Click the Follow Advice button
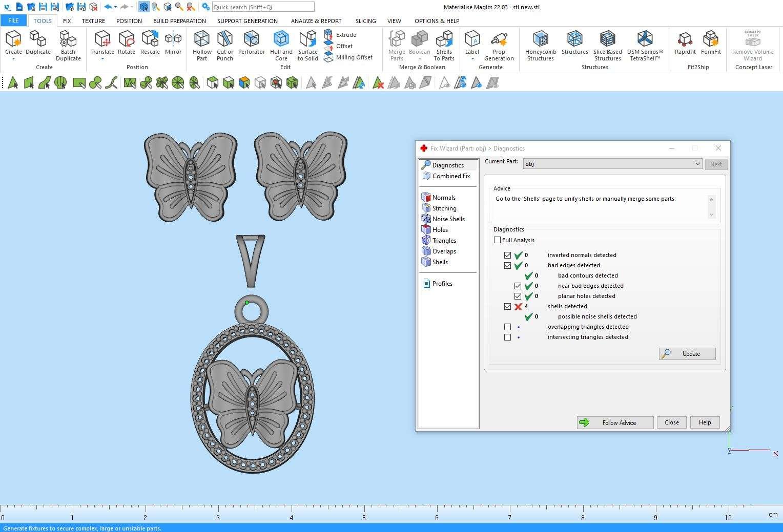Viewport: 783px width, 532px height. coord(614,422)
